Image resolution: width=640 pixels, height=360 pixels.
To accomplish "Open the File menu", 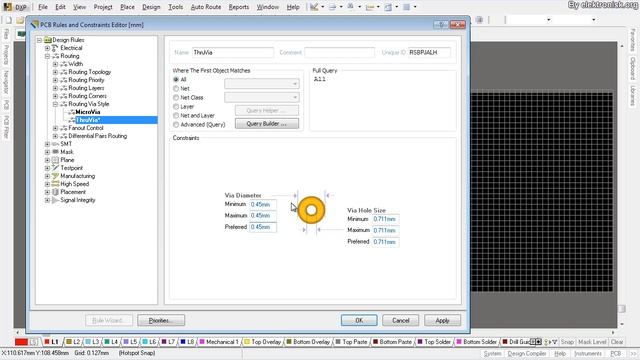I will [42, 7].
